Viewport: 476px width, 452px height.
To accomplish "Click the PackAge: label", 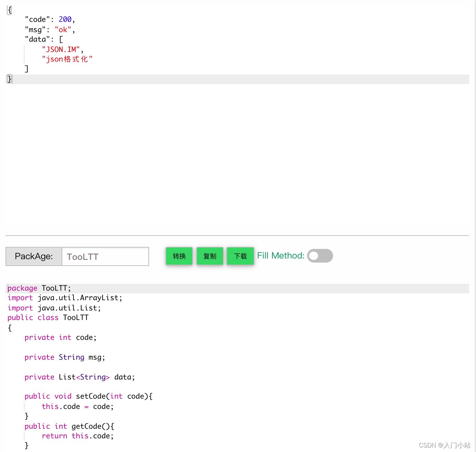I will (34, 256).
